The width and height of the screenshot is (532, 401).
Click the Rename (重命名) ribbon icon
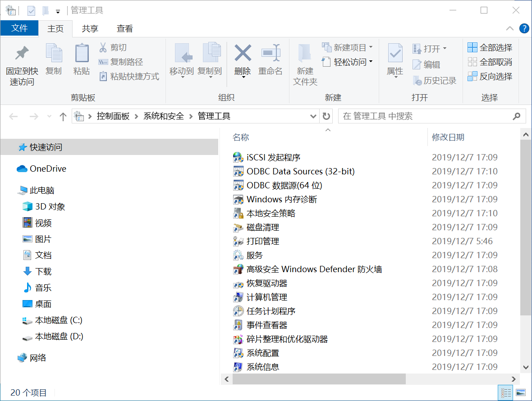coord(271,54)
